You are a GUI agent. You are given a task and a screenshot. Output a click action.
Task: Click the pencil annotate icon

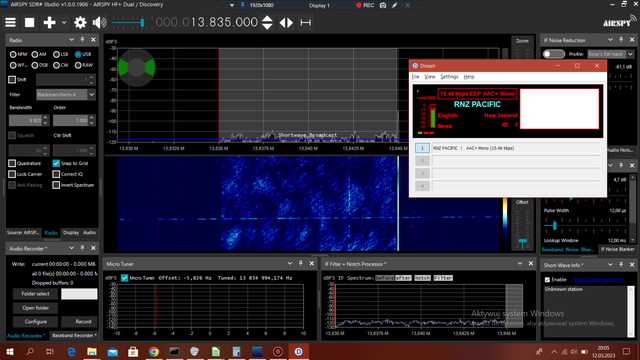tap(395, 5)
